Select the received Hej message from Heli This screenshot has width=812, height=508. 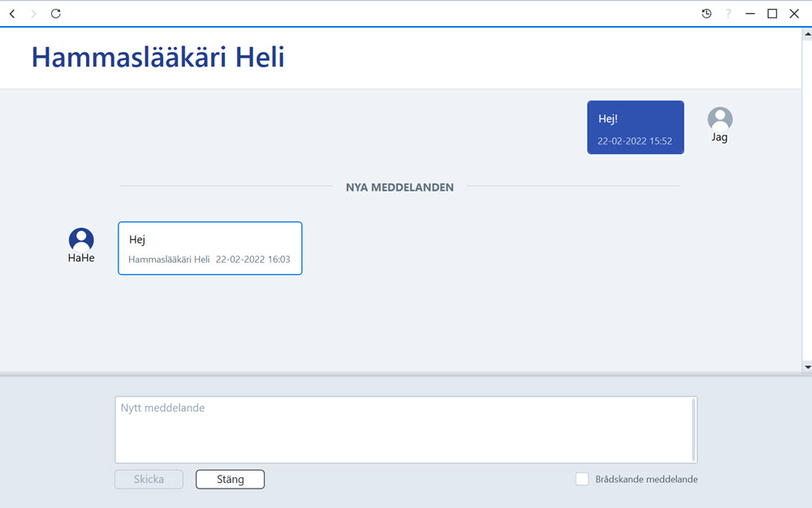(209, 248)
